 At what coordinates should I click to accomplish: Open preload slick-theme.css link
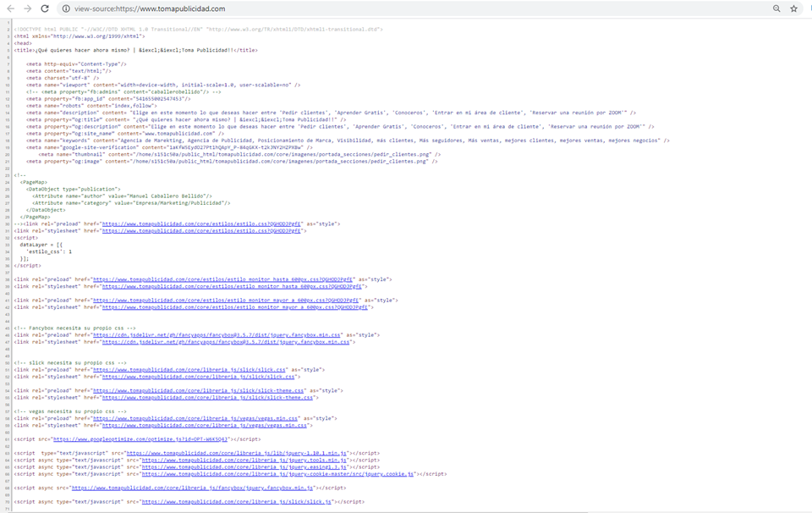(x=199, y=391)
